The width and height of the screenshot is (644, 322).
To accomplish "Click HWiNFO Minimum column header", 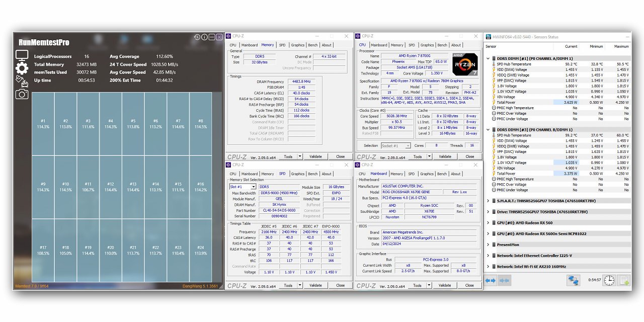I will click(x=596, y=46).
